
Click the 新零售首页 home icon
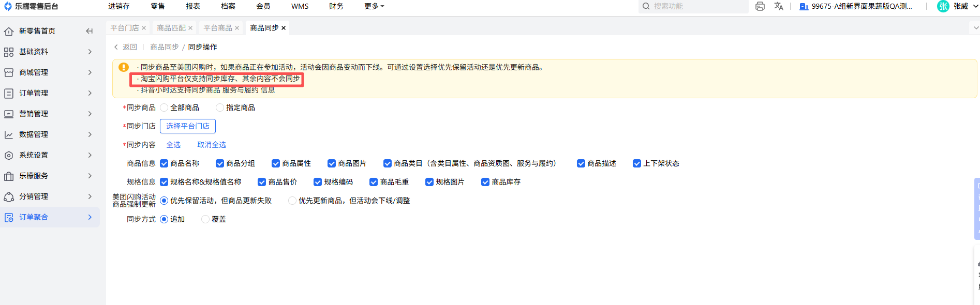click(x=9, y=32)
